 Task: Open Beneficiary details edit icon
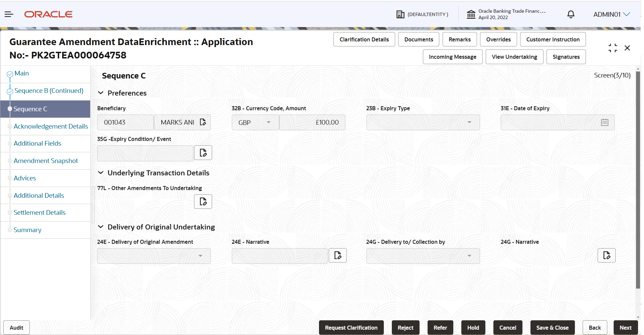click(203, 122)
